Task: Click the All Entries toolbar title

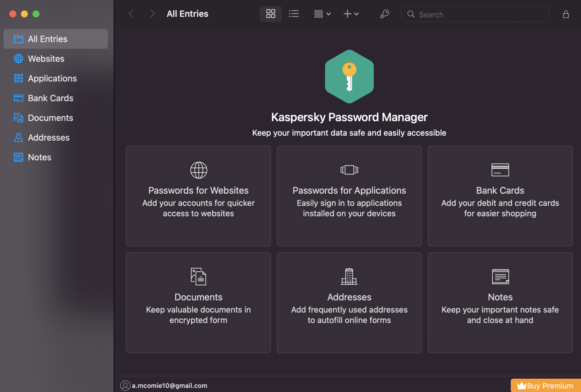Action: click(x=187, y=14)
